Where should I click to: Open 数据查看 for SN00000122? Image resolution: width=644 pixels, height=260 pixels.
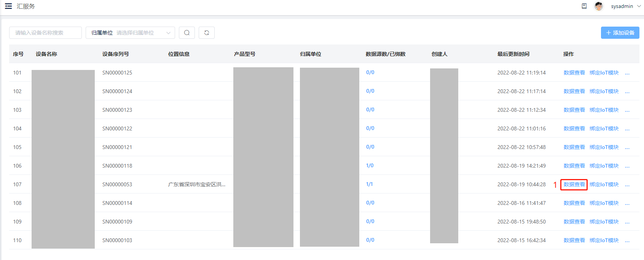(x=574, y=128)
